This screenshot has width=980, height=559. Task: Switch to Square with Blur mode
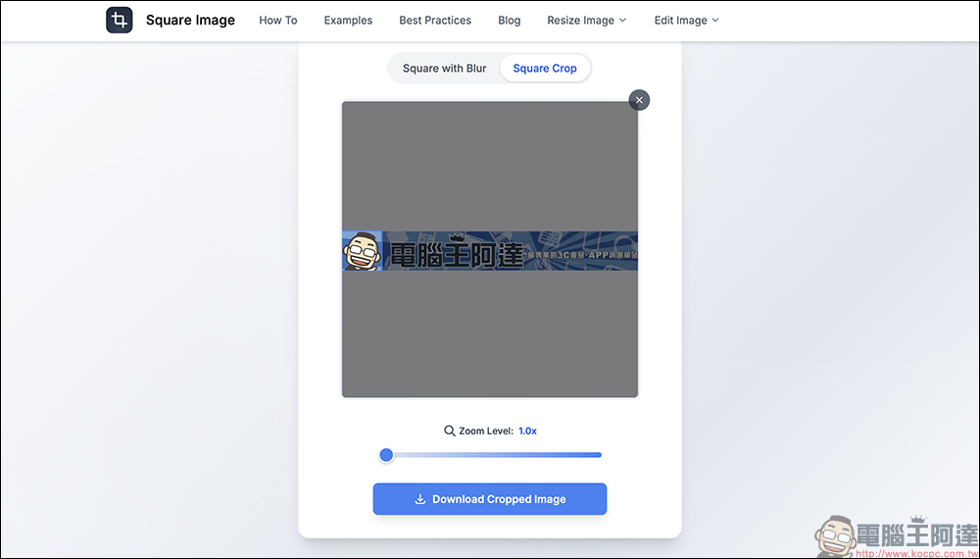(444, 68)
